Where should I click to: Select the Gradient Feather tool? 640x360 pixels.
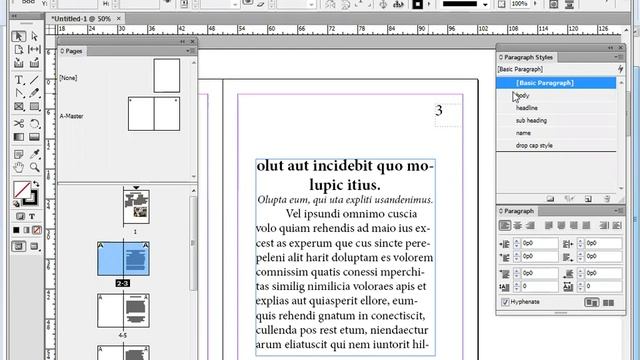pyautogui.click(x=34, y=137)
